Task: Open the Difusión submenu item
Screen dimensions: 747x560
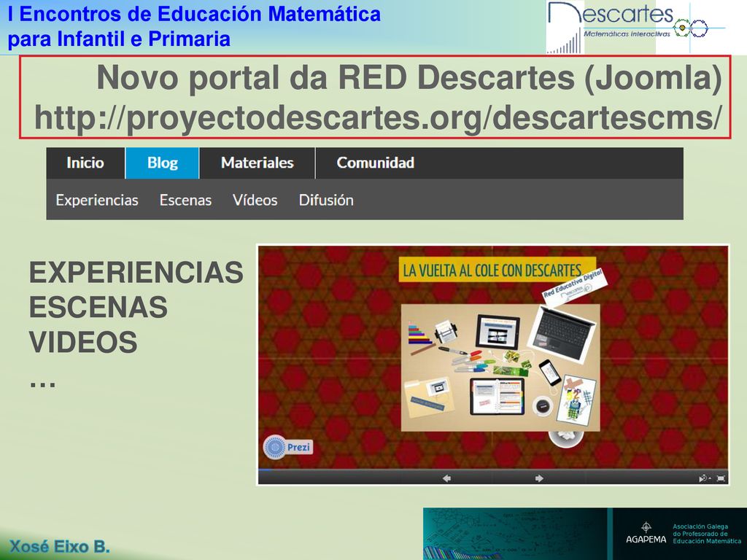Action: (326, 200)
